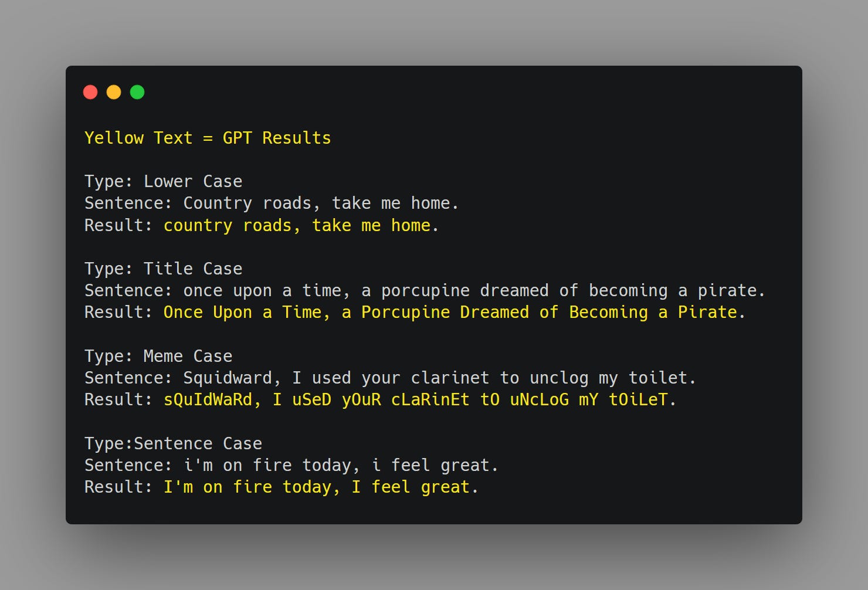
Task: Click the 'Type: Lower Case' label
Action: pos(163,181)
